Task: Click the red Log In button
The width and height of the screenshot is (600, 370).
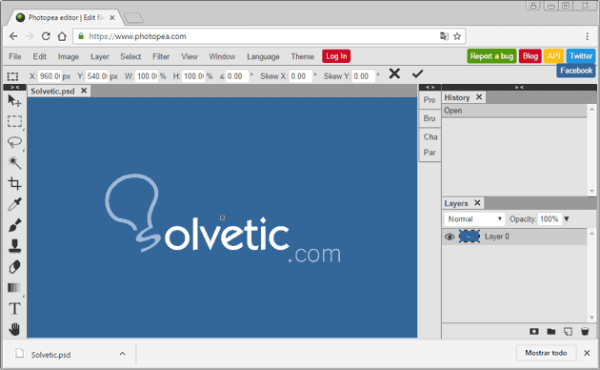Action: (336, 56)
